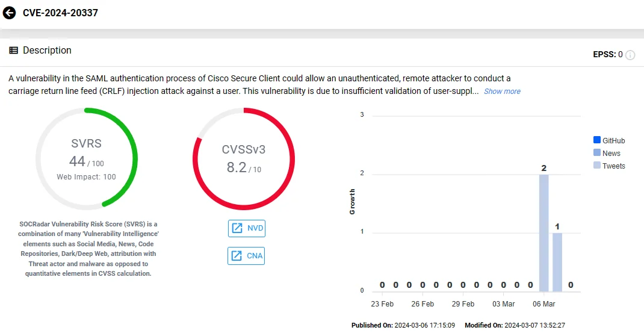Click the Growth axis title

click(352, 202)
